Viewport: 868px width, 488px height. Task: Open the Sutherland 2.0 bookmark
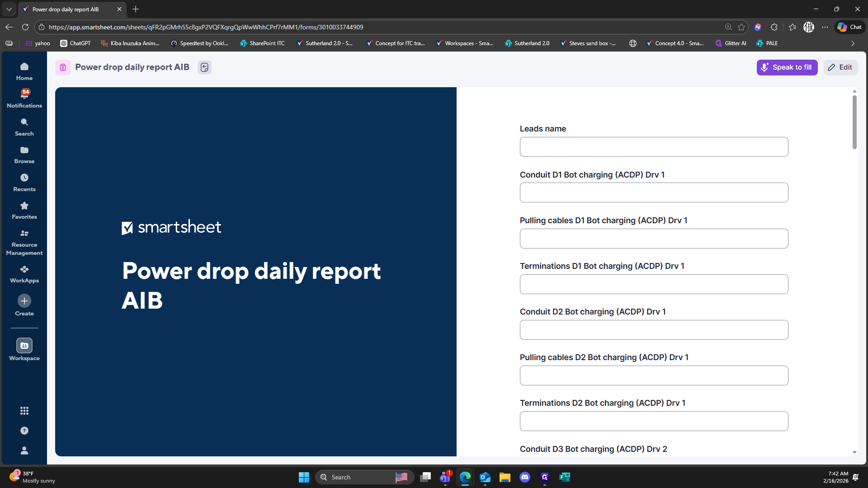tap(527, 43)
